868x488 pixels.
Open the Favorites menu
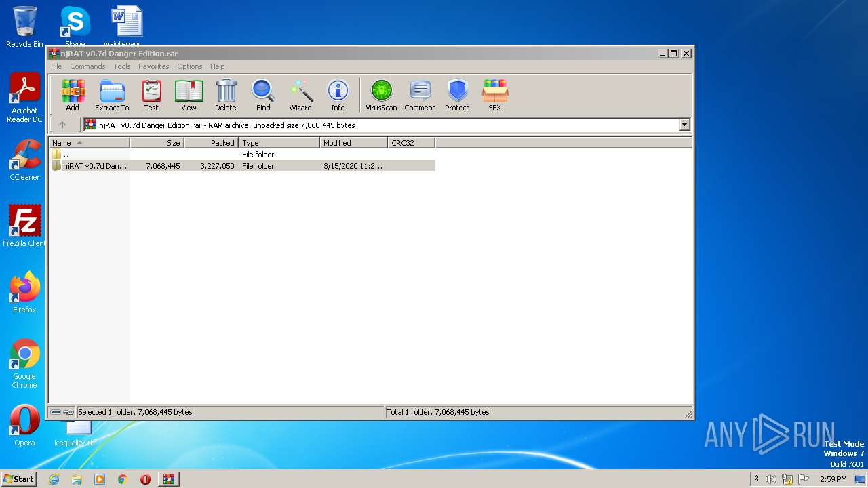[154, 66]
